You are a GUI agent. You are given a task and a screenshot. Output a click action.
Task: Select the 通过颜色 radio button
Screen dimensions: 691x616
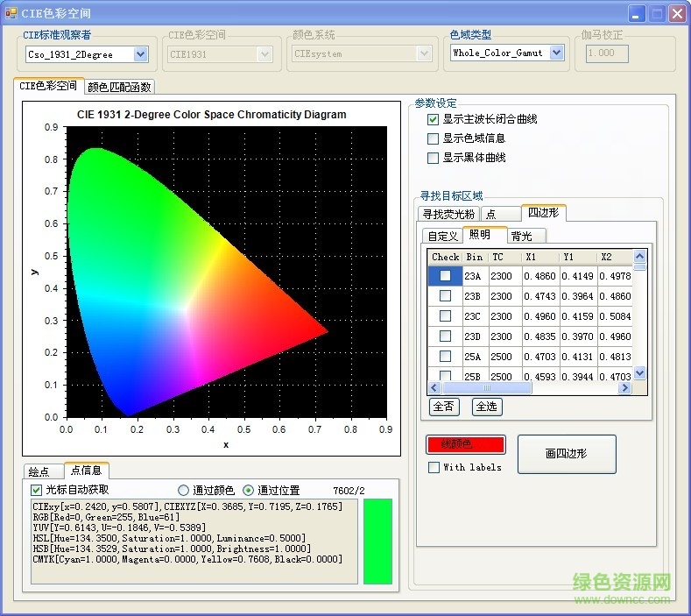184,490
